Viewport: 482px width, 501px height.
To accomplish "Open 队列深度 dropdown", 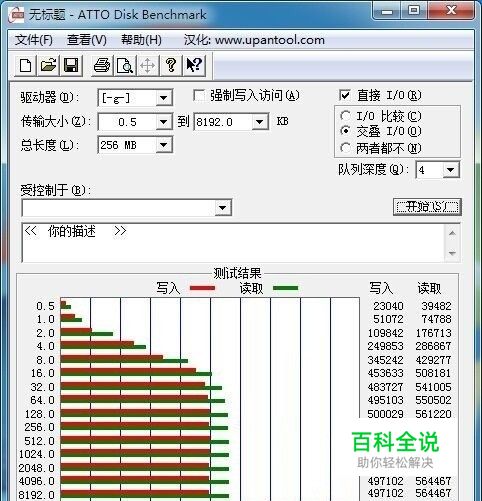I will point(450,170).
